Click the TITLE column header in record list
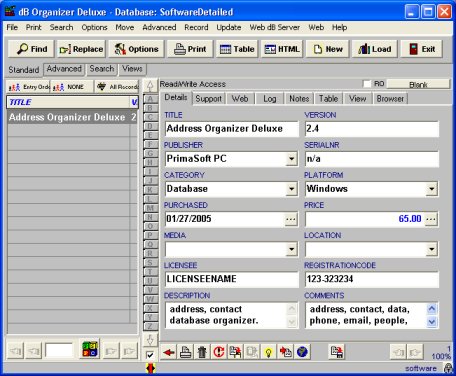This screenshot has width=456, height=376. click(x=68, y=102)
